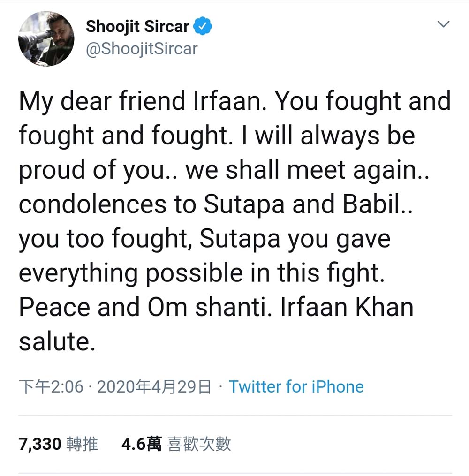This screenshot has width=469, height=476.
Task: Expand the tweet options chevron
Action: coord(443,24)
